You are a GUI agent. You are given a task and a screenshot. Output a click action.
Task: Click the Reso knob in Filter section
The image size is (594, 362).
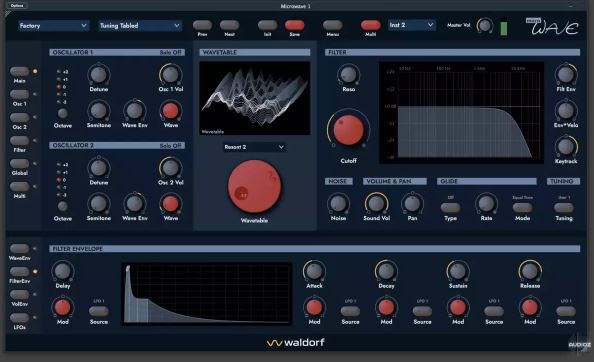point(348,75)
